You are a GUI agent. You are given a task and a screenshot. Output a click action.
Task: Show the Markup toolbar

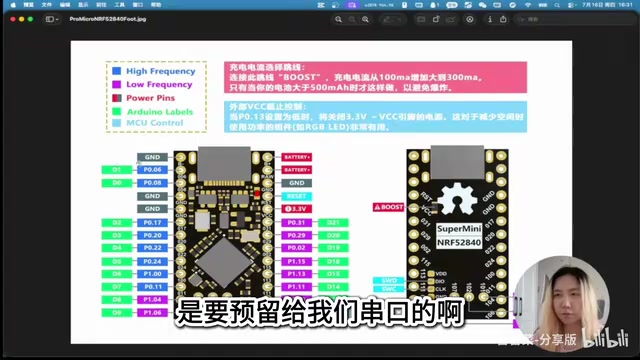point(470,19)
